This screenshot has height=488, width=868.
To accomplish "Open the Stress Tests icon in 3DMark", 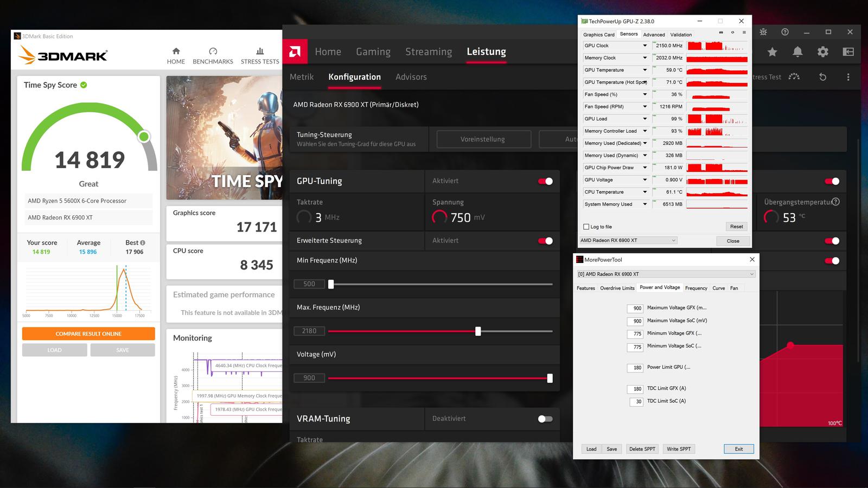I will (260, 51).
